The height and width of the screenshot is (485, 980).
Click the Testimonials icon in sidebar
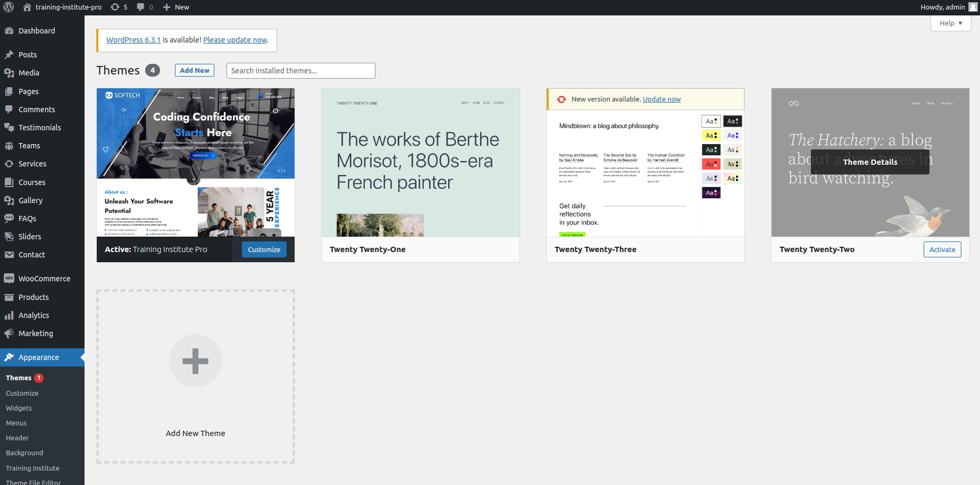click(x=9, y=128)
